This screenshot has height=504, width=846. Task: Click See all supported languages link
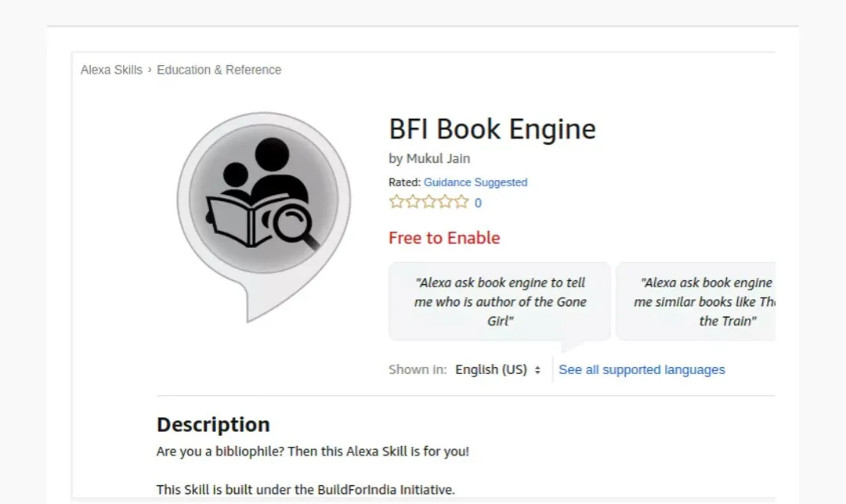tap(642, 369)
